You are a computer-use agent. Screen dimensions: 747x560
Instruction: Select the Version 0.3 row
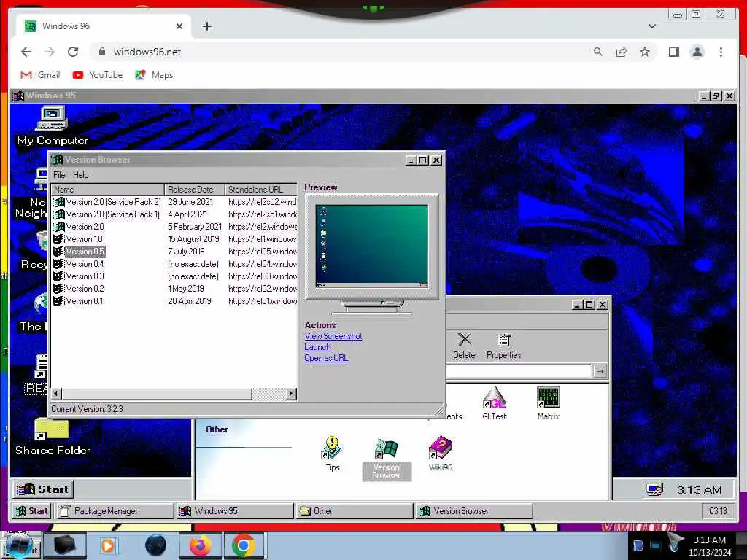(x=174, y=276)
